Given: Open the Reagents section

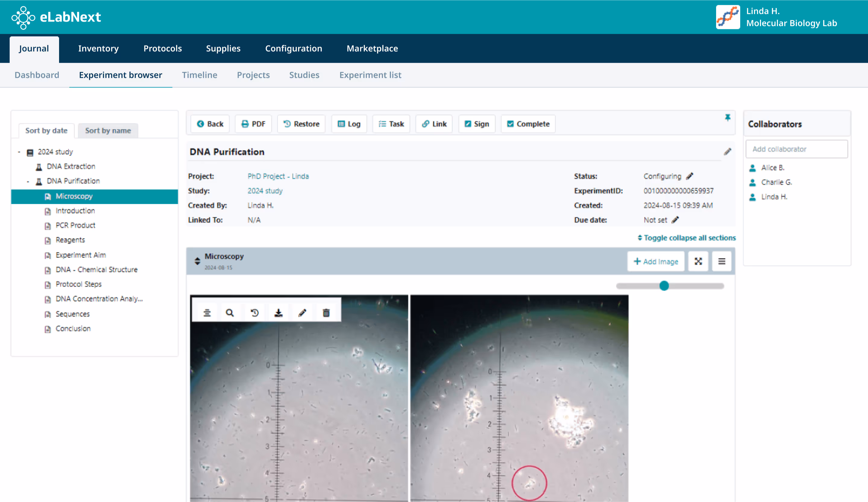Looking at the screenshot, I should click(x=70, y=240).
